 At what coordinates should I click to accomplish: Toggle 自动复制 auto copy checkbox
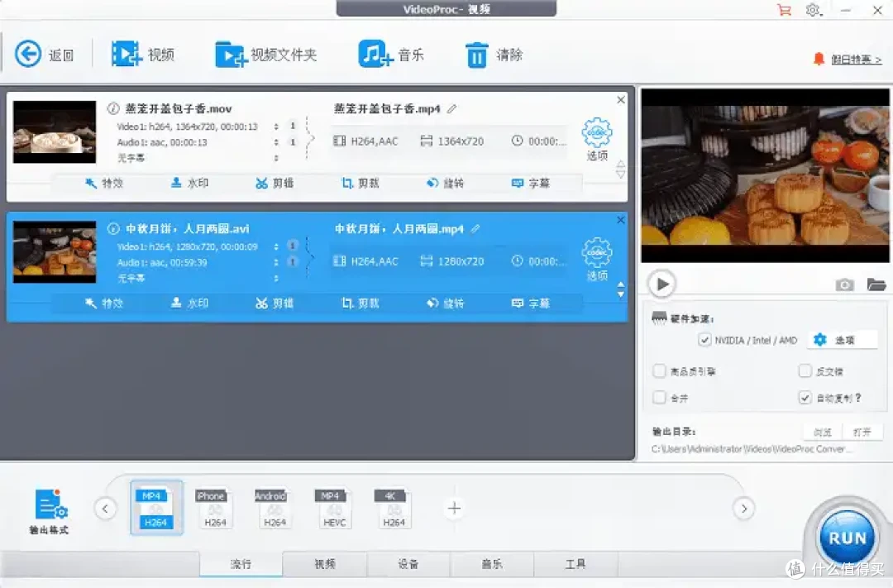point(805,397)
